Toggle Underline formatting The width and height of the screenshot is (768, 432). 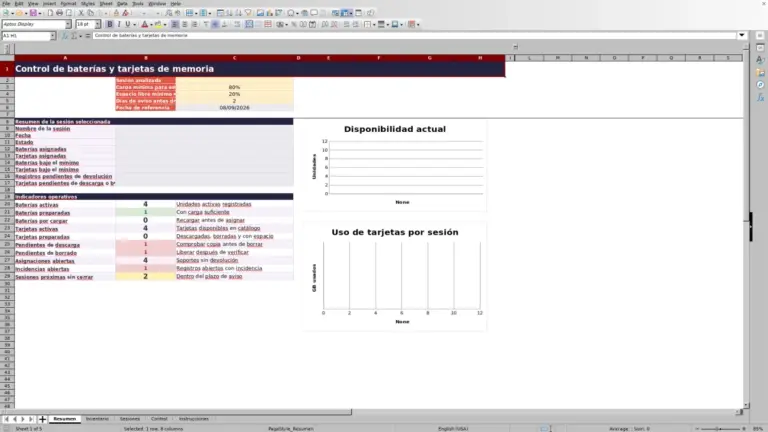128,24
